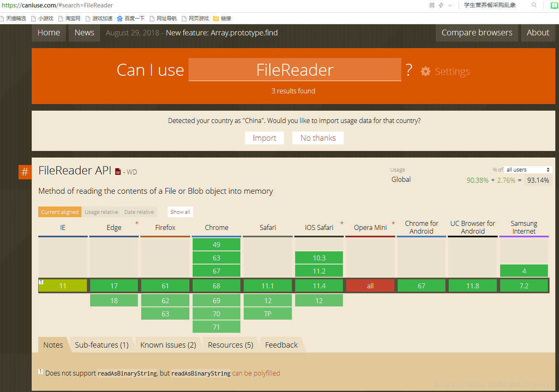Image resolution: width=559 pixels, height=392 pixels.
Task: Click the Samsung Internet 7.2 cell
Action: click(524, 285)
